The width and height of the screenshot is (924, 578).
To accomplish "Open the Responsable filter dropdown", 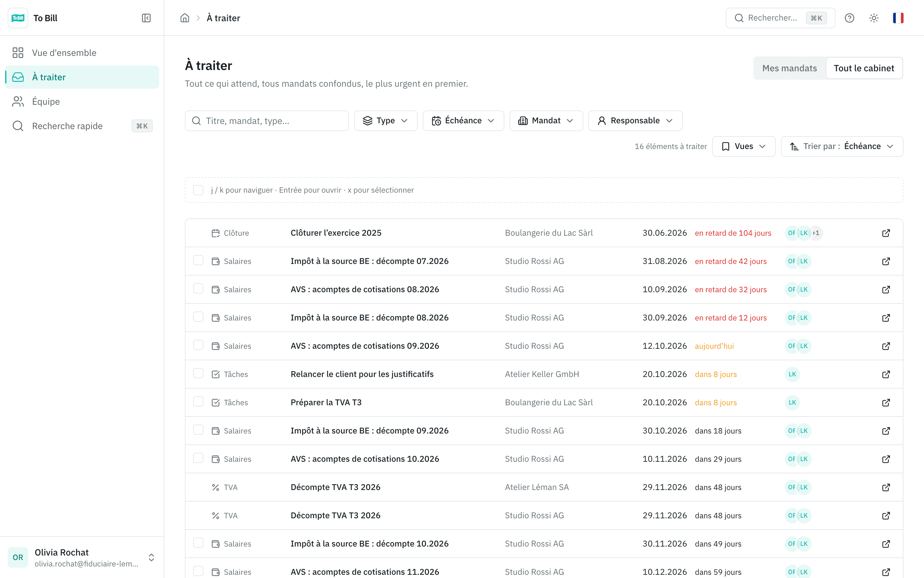I will (x=635, y=121).
